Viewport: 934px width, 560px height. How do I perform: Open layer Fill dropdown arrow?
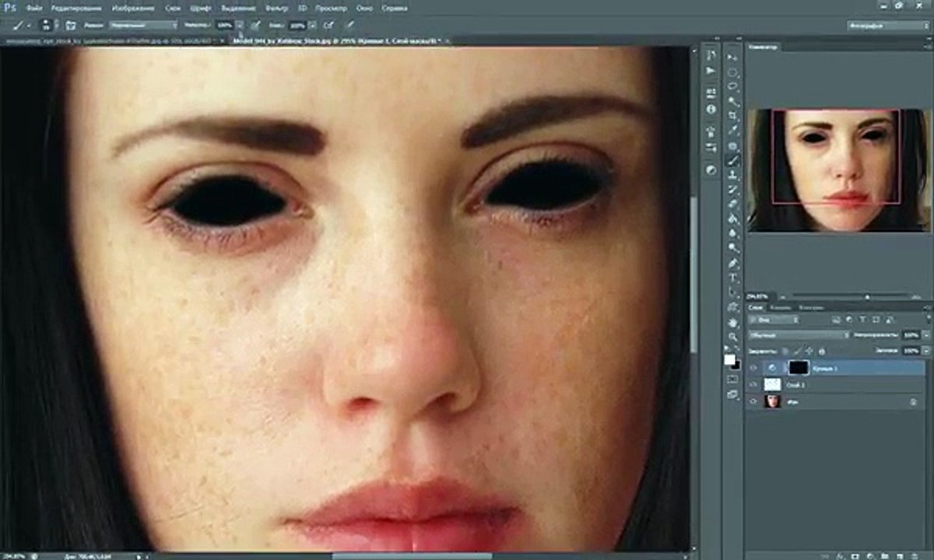point(925,352)
